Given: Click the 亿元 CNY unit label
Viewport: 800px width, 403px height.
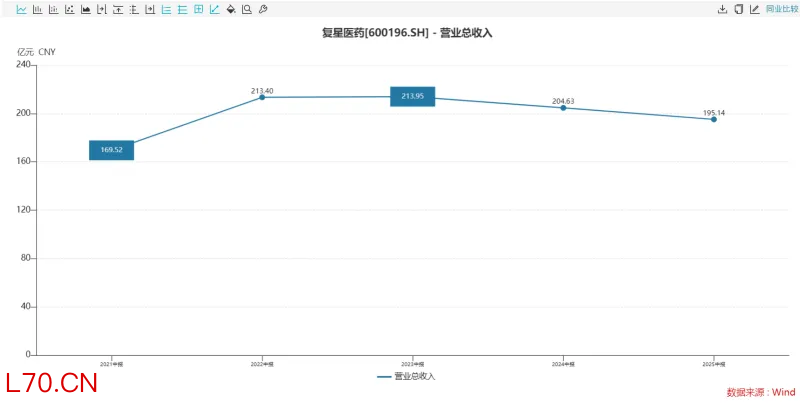Looking at the screenshot, I should 37,52.
